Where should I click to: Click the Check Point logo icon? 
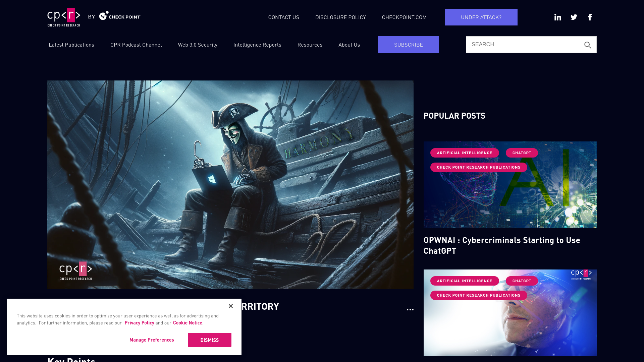[x=103, y=16]
